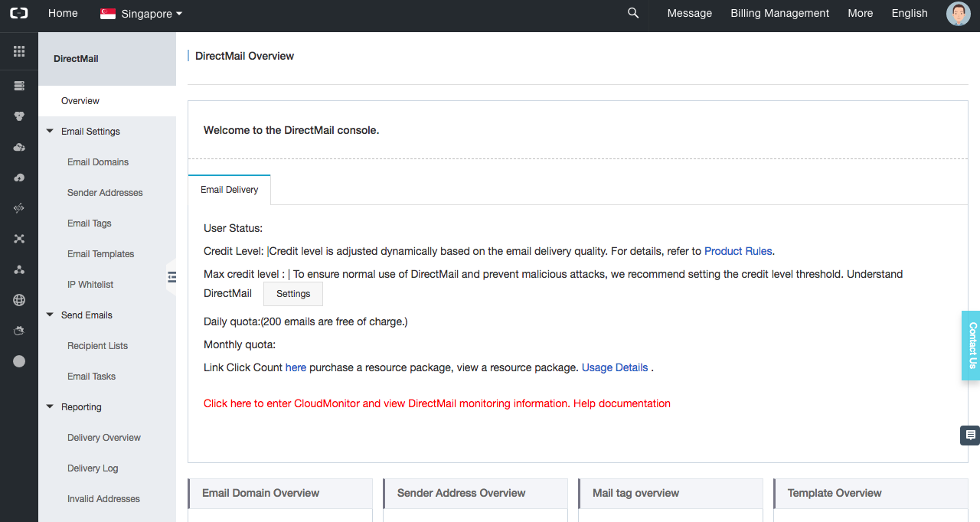Select the Email Delivery tab
Viewport: 980px width, 522px height.
tap(230, 190)
